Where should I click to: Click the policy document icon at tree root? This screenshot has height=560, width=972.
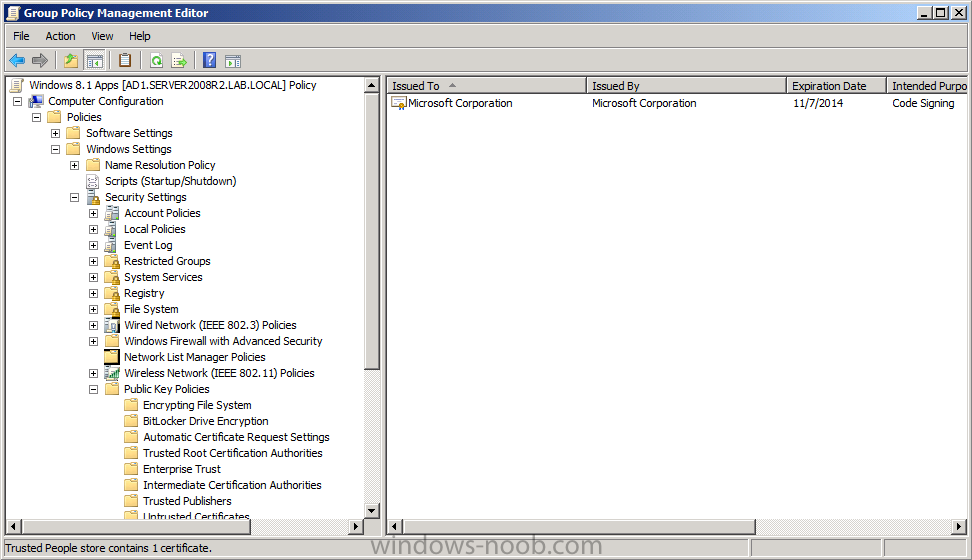click(17, 85)
